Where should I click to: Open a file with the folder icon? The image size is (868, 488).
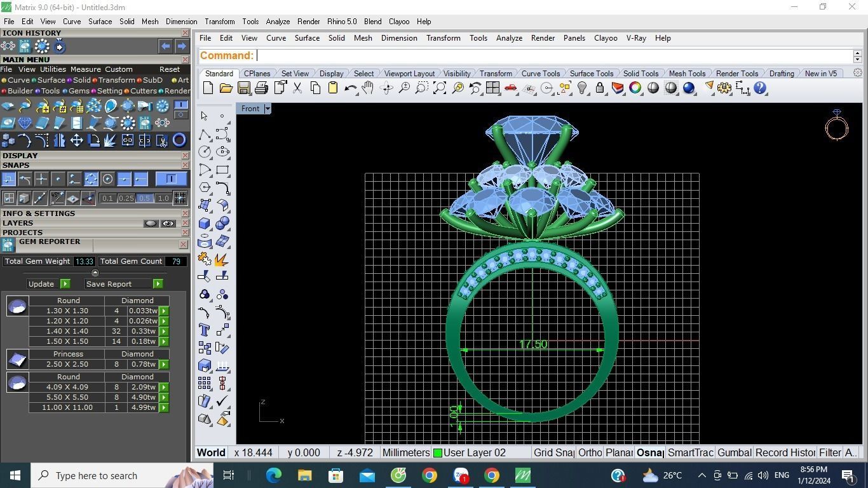pos(226,88)
